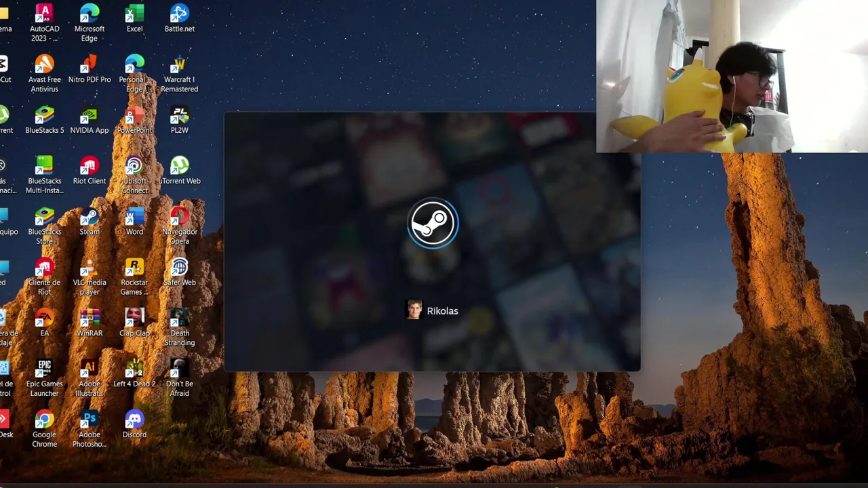Open the Discord desktop icon

pyautogui.click(x=134, y=424)
